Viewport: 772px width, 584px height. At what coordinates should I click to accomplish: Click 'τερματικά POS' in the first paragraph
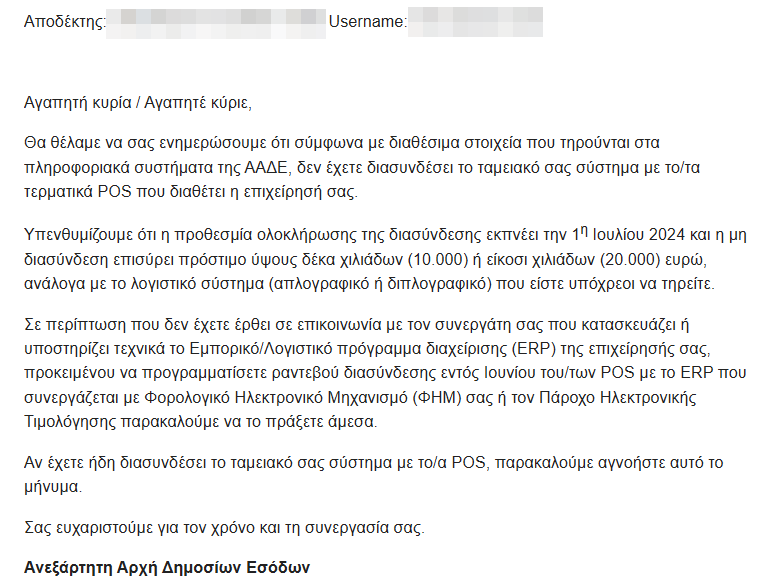pyautogui.click(x=78, y=192)
